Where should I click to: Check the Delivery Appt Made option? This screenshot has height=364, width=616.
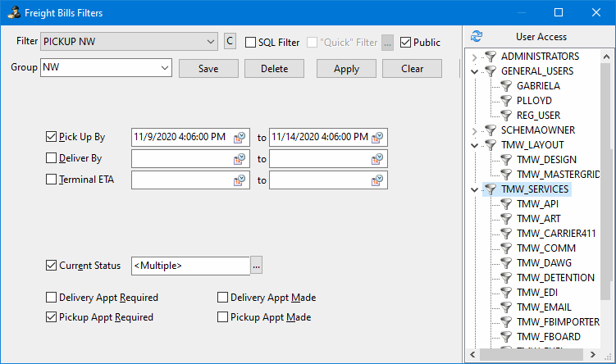click(x=223, y=298)
